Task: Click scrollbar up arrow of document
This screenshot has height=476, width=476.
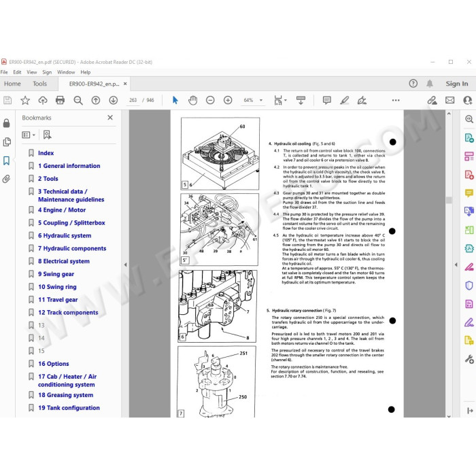Action: click(449, 114)
